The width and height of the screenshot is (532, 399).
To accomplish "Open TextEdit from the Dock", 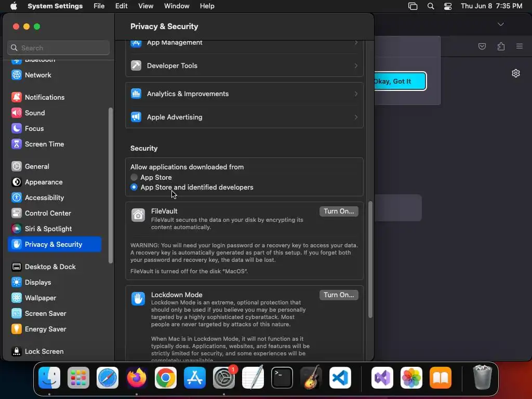I will pos(253,378).
